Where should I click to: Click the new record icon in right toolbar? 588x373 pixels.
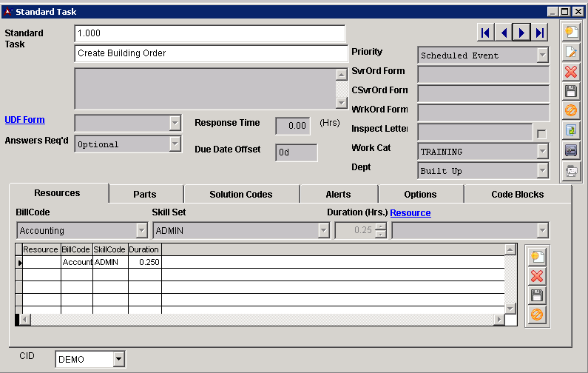coord(571,32)
